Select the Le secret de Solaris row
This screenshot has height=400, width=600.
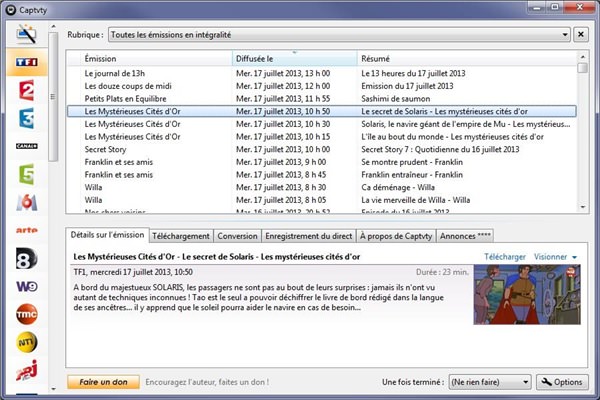click(x=321, y=111)
